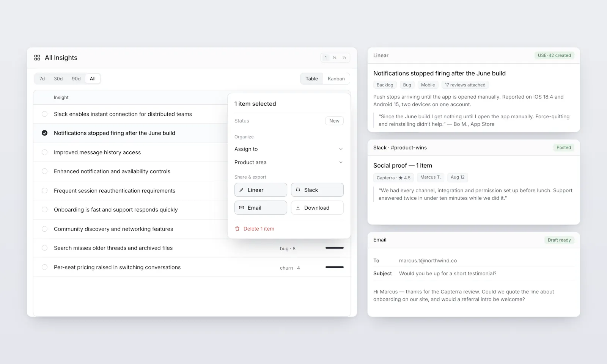Click the bar next to churn · 4
The width and height of the screenshot is (607, 364).
335,267
